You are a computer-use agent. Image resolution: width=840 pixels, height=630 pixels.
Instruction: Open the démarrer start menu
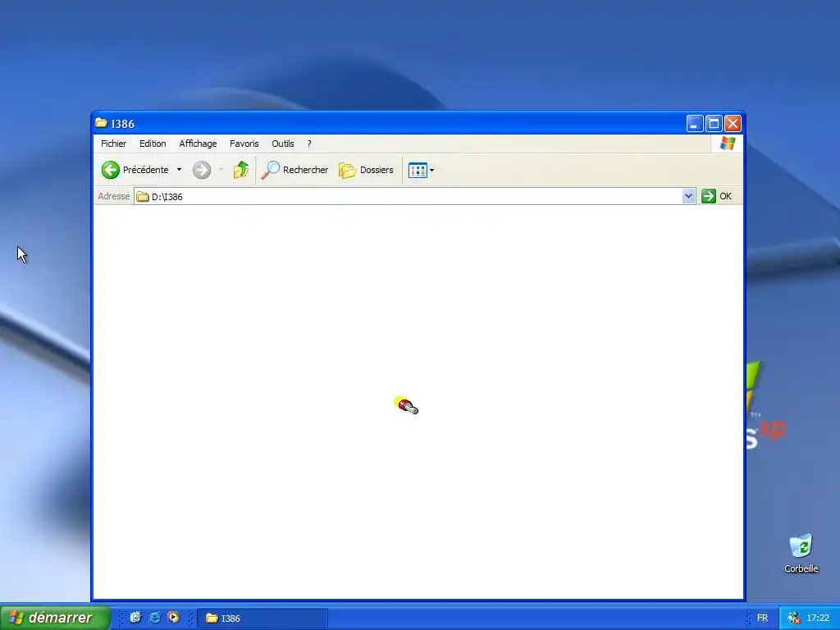coord(55,618)
